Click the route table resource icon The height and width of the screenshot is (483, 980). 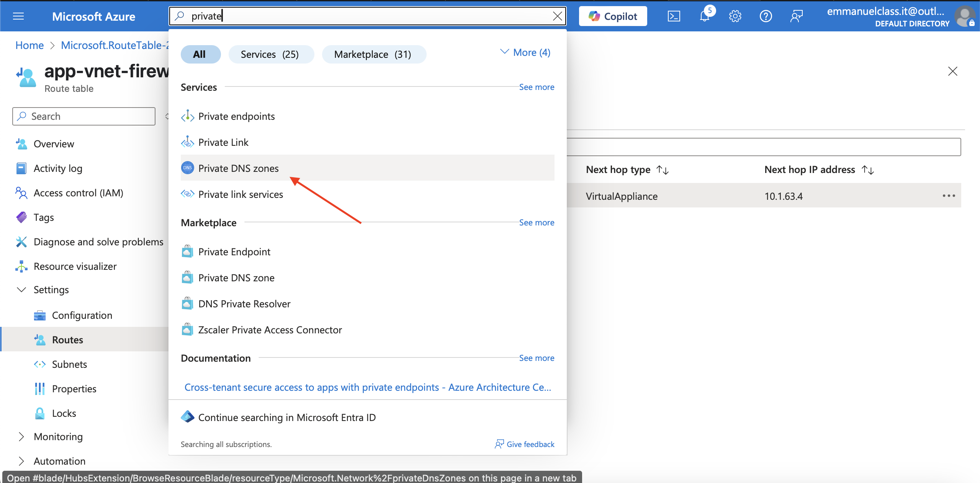[x=26, y=77]
